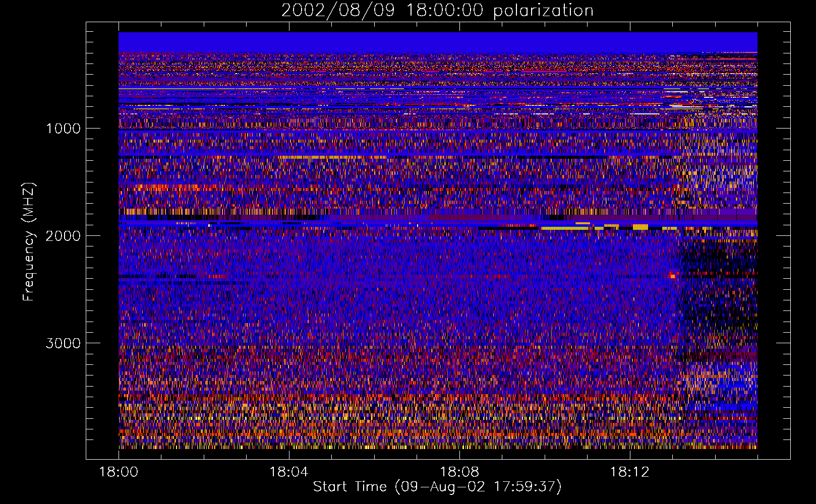Click the "Frequency (MHZ)" axis label
Viewport: 816px width, 504px height.
pos(29,242)
